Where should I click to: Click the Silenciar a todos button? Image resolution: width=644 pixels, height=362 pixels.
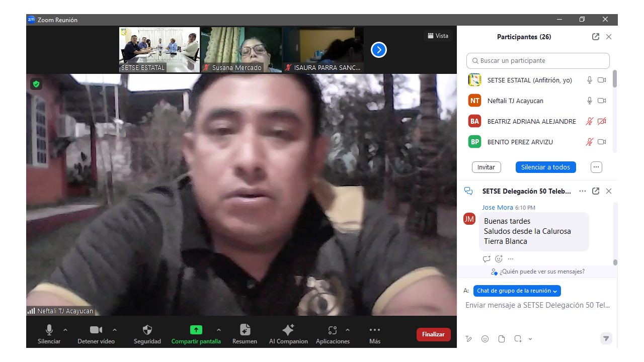(x=545, y=167)
